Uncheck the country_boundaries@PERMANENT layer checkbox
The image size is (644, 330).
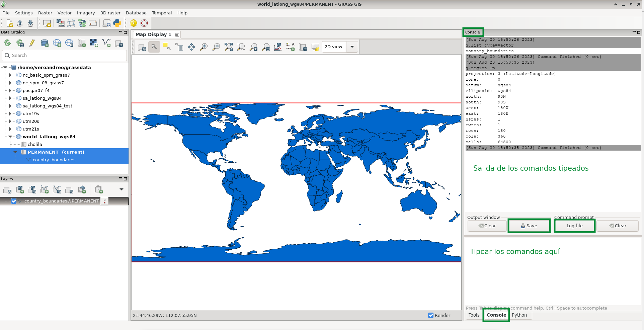click(x=14, y=201)
